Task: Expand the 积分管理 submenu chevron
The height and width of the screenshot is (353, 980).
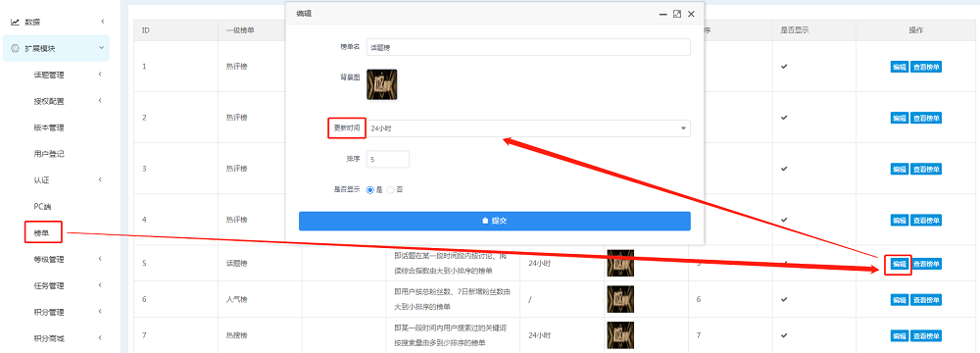Action: pyautogui.click(x=100, y=312)
